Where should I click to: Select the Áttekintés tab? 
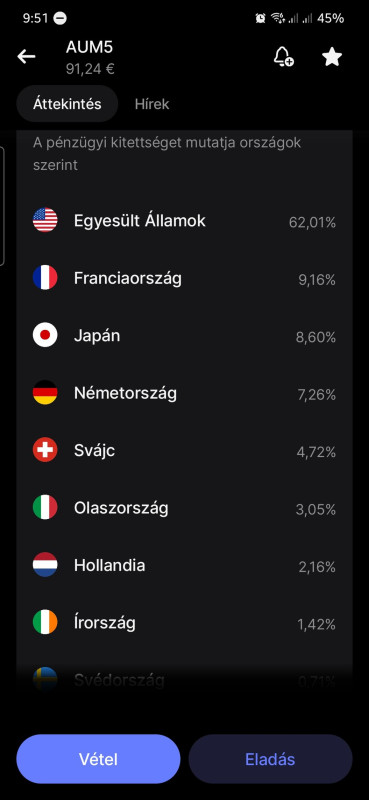(67, 104)
